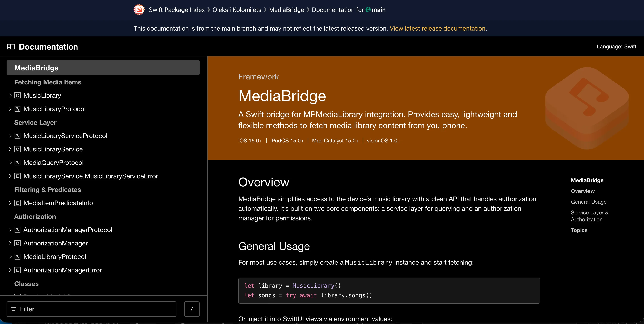Toggle the documentation sidebar panel icon

click(11, 47)
